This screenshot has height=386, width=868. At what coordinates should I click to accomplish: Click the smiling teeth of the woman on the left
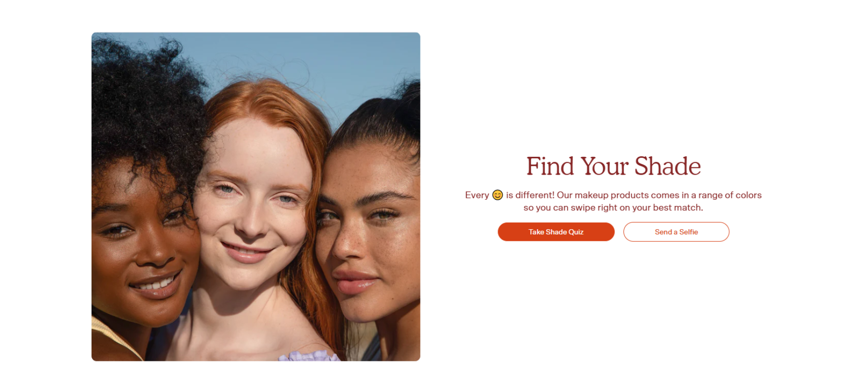point(154,285)
